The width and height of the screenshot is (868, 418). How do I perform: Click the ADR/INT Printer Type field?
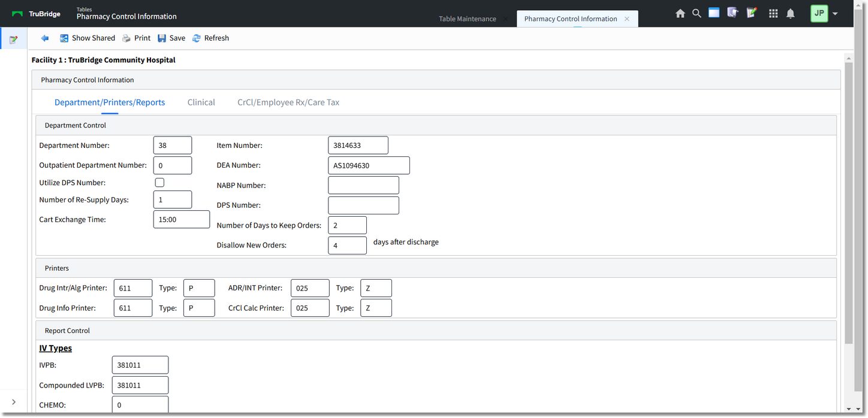[x=376, y=288]
